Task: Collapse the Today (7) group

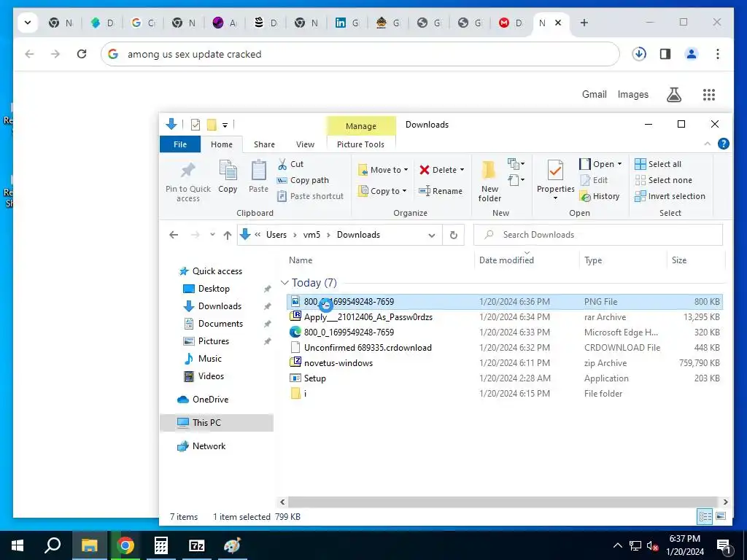Action: pyautogui.click(x=285, y=283)
